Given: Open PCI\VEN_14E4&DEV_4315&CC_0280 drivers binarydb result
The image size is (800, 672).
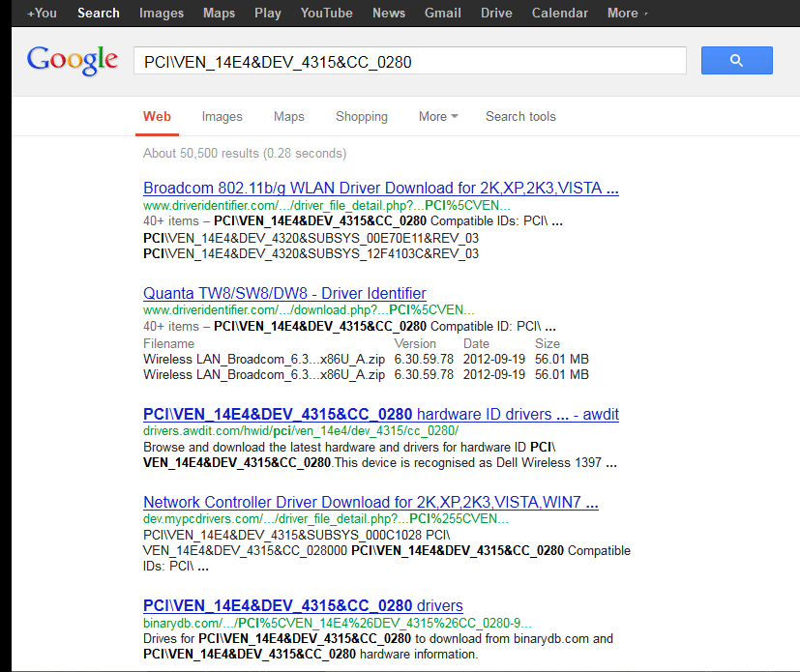Looking at the screenshot, I should point(303,605).
